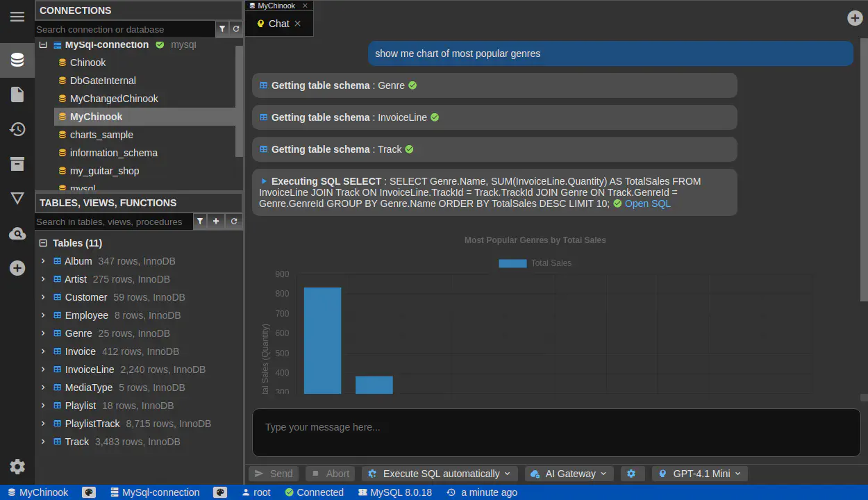Open chat settings gear icon
868x500 pixels.
click(x=631, y=474)
